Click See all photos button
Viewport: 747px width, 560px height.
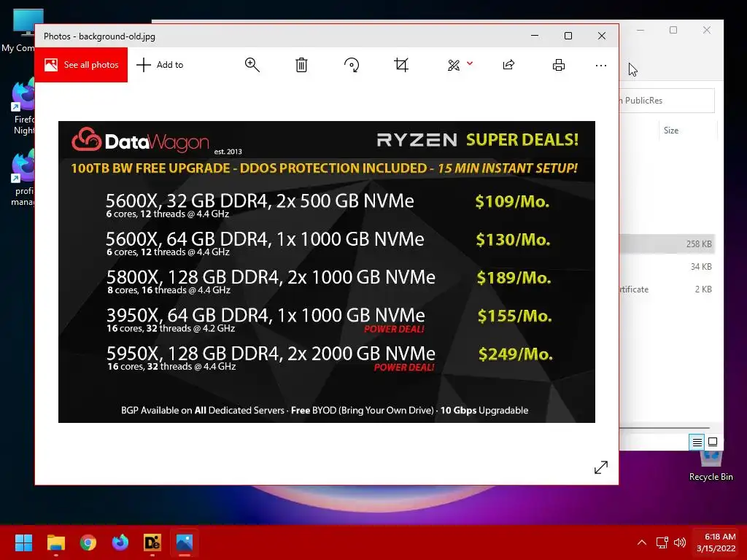tap(81, 65)
